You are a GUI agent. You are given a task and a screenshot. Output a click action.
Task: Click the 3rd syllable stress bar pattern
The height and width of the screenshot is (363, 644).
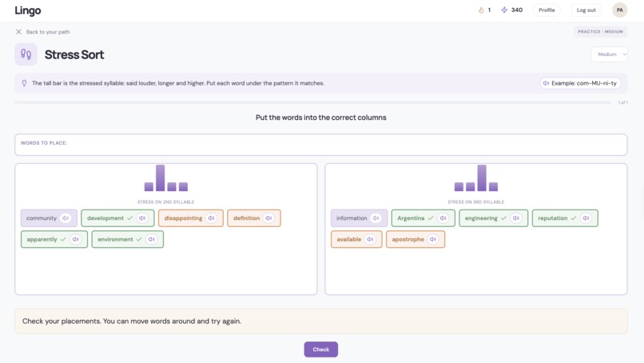click(x=476, y=178)
